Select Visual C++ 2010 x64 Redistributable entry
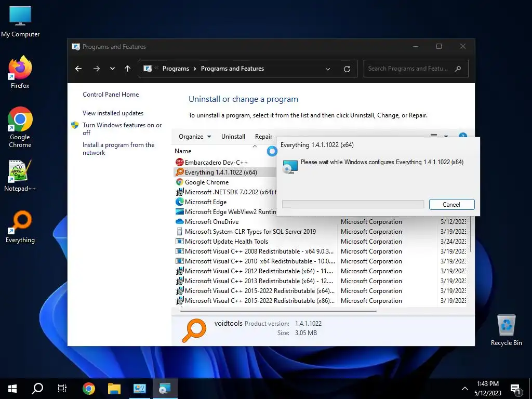Viewport: 532px width, 399px height. 255,261
